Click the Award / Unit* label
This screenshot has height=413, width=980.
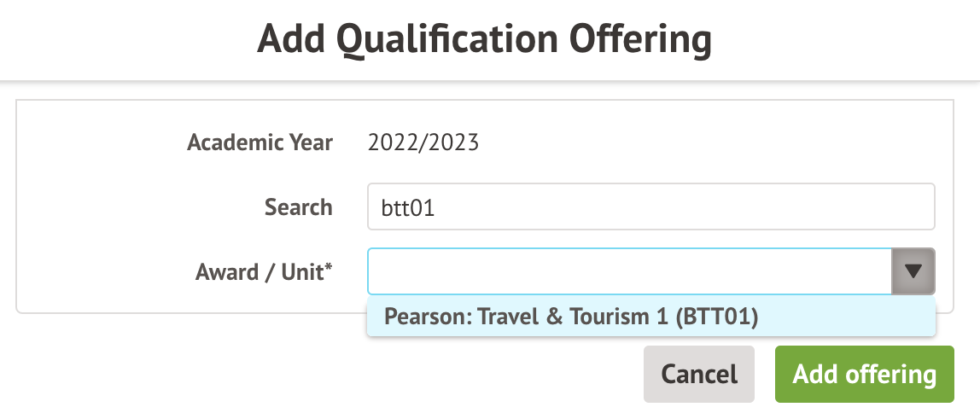(264, 271)
